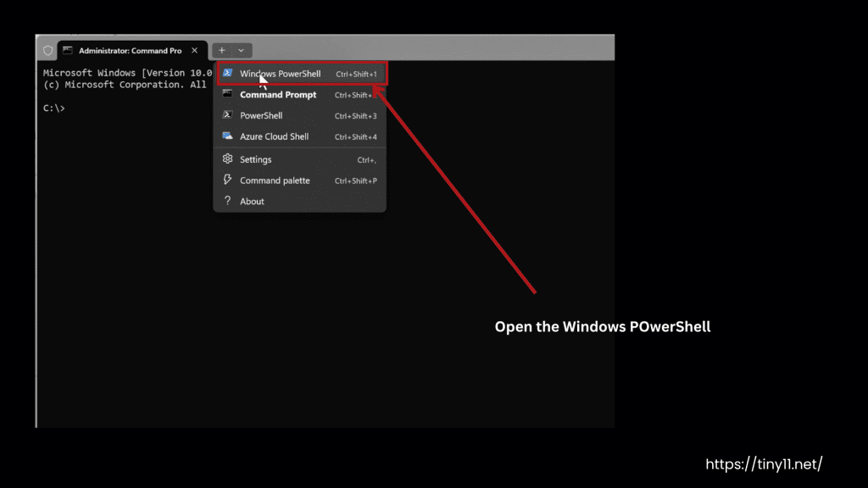Click the Settings gear icon
Viewport: 868px width, 488px height.
pyautogui.click(x=227, y=159)
